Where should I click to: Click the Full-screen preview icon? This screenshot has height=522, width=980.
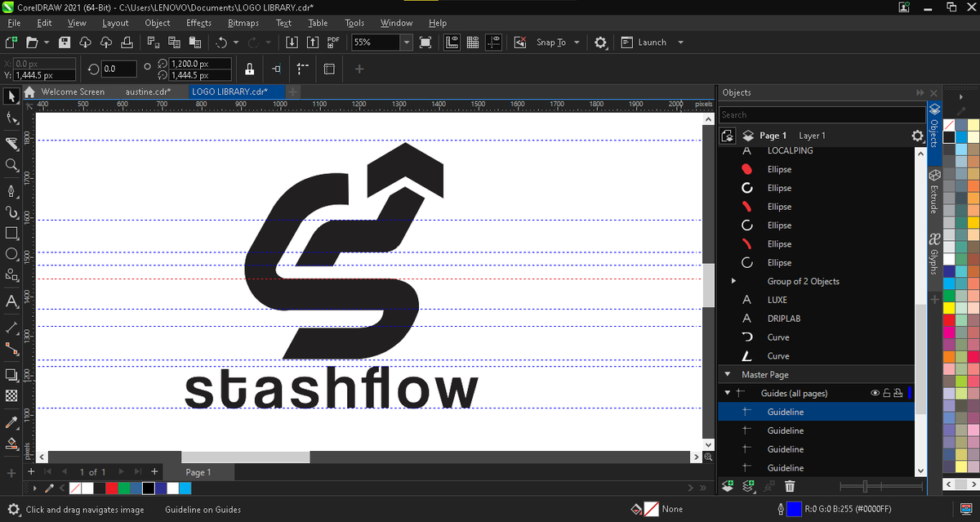(x=425, y=42)
